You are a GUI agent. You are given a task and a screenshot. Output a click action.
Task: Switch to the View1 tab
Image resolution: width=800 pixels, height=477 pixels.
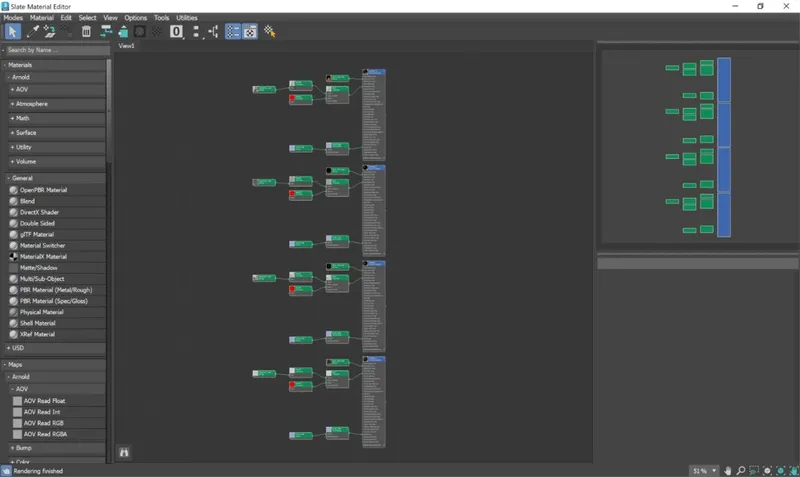coord(127,45)
